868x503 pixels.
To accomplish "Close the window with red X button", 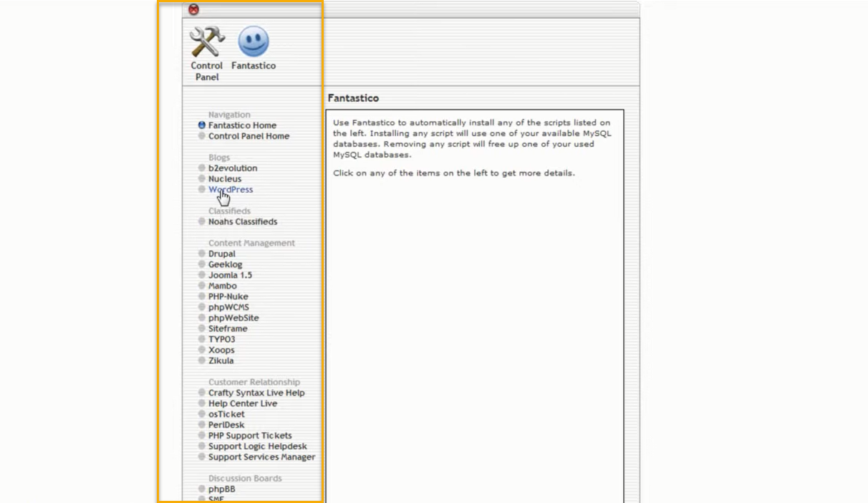I will point(193,9).
